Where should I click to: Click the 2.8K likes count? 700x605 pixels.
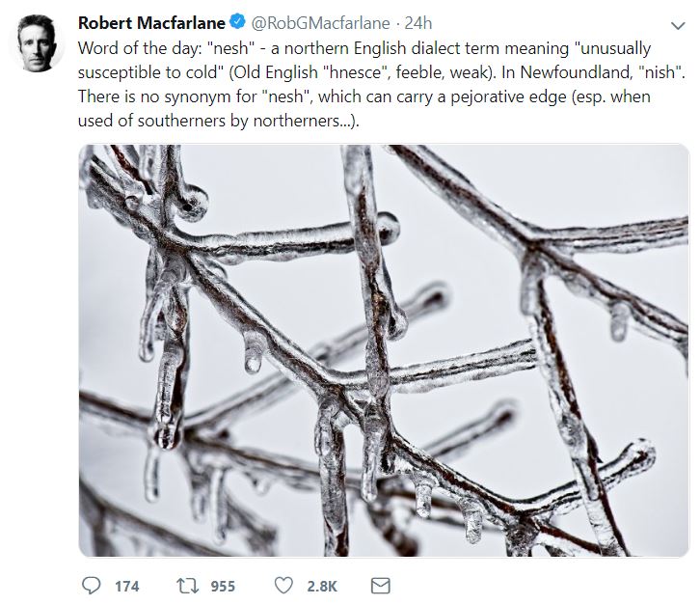pos(321,586)
